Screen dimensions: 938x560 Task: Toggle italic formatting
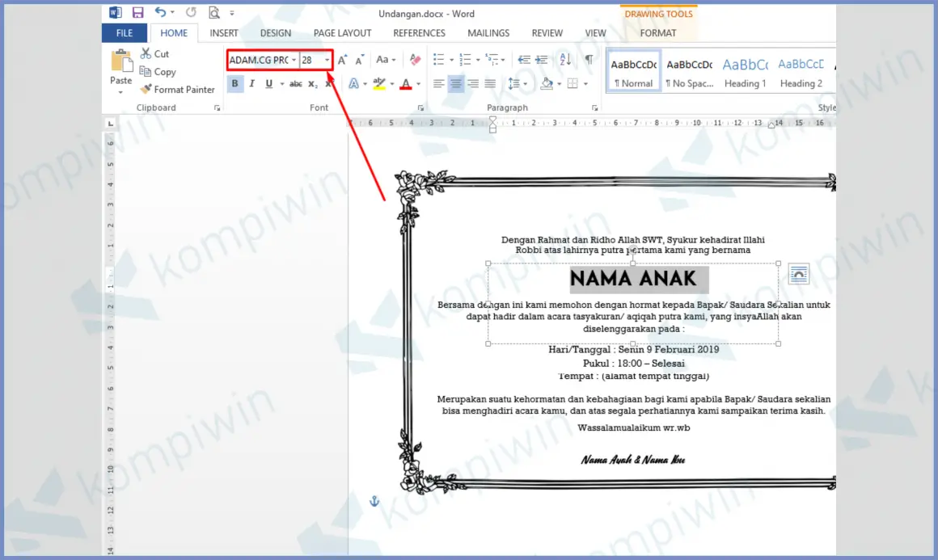point(251,83)
